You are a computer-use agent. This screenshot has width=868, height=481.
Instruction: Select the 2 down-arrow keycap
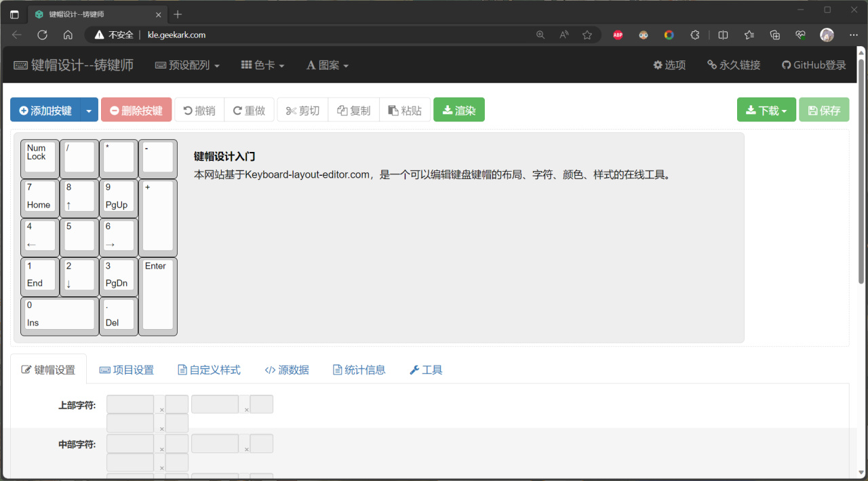point(79,277)
